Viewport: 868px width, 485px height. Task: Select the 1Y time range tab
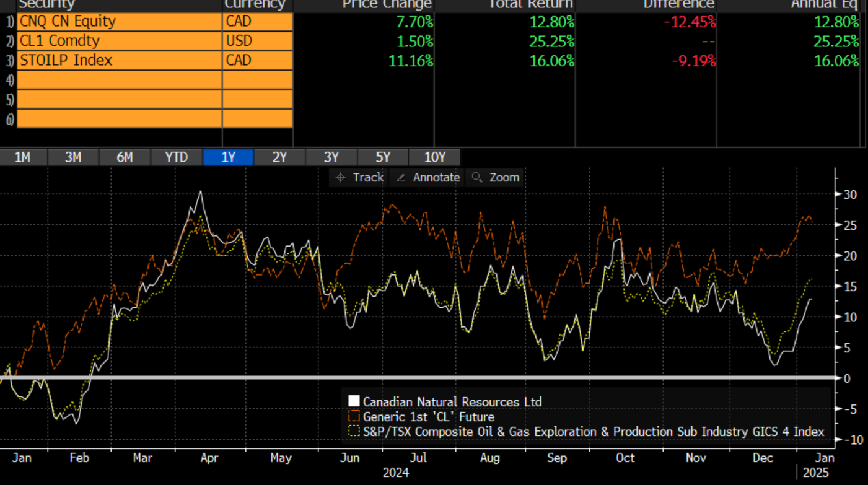click(x=228, y=157)
